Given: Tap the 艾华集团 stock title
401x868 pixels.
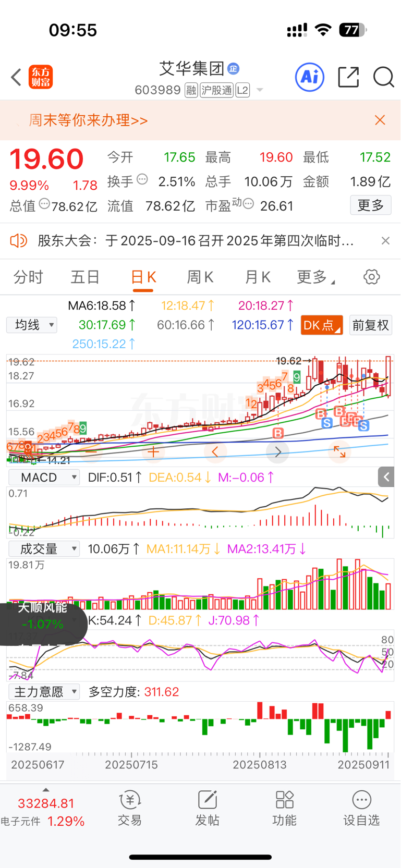Looking at the screenshot, I should tap(191, 68).
